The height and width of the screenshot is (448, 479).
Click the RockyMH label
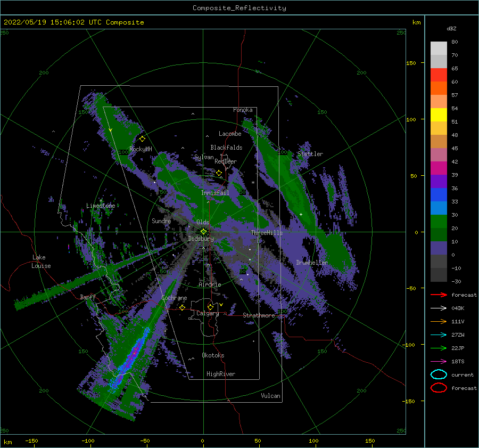pos(141,149)
